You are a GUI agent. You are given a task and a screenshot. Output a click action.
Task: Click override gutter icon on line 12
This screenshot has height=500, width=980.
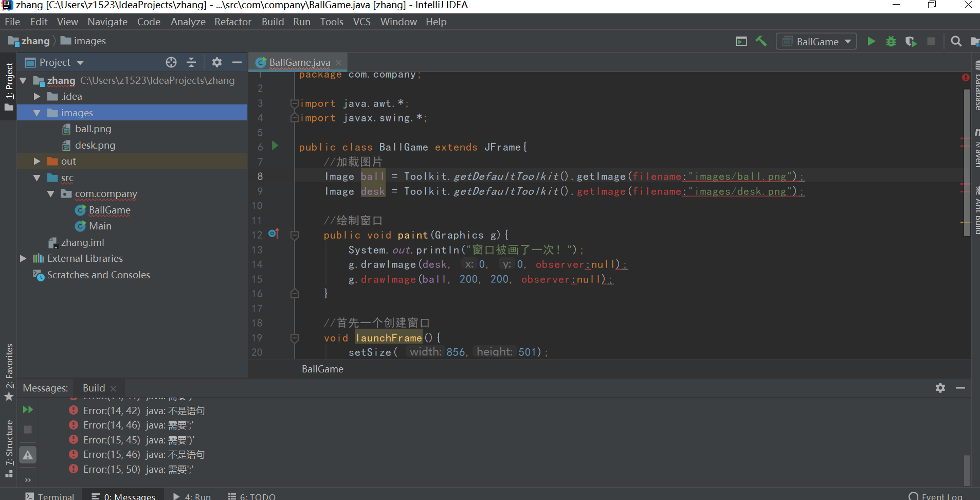tap(274, 234)
